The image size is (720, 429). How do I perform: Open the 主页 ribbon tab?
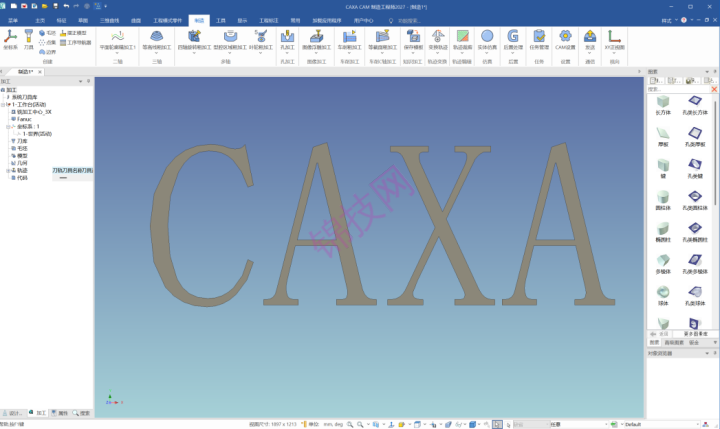click(40, 21)
